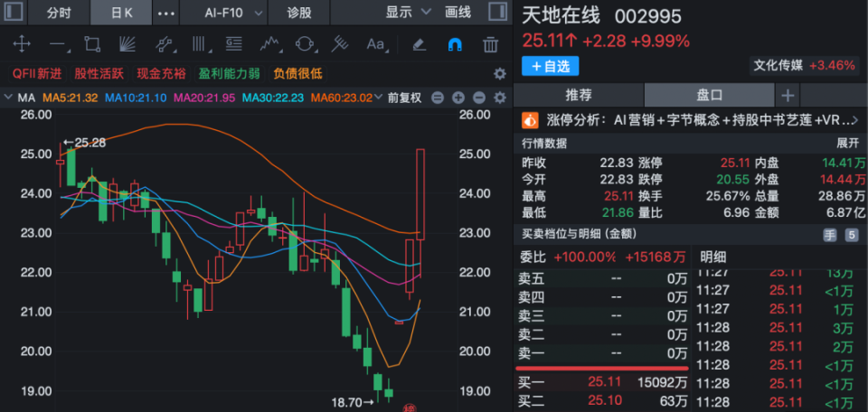Click the trash delete drawings icon

[x=490, y=44]
